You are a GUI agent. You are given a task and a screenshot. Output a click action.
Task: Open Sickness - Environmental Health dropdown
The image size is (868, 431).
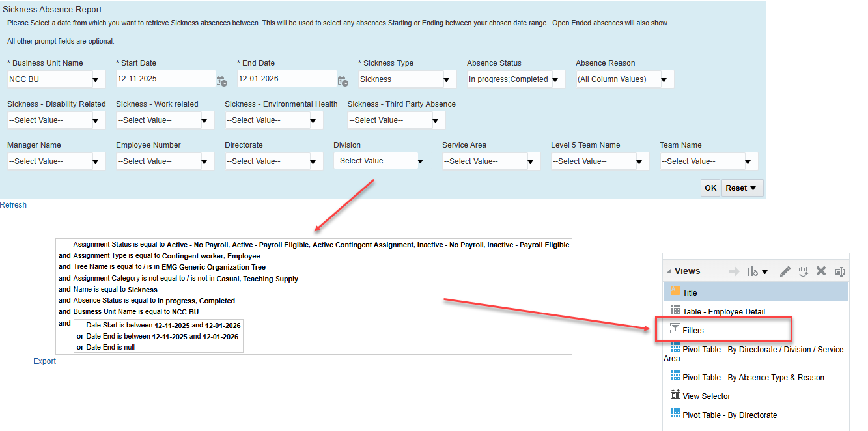(x=315, y=121)
